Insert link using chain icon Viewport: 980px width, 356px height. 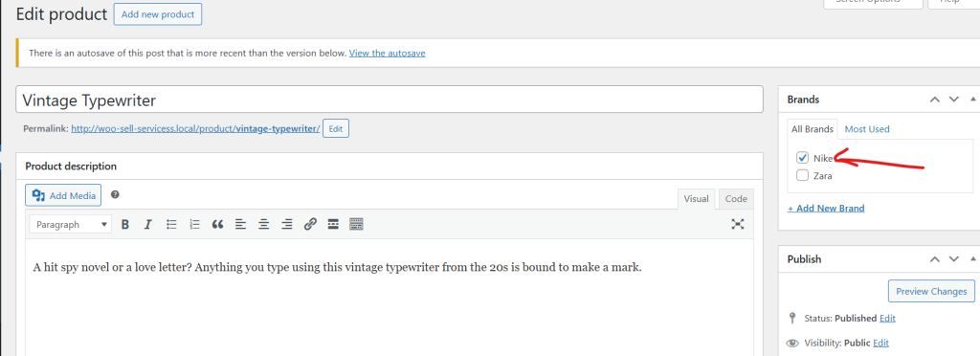(x=310, y=224)
